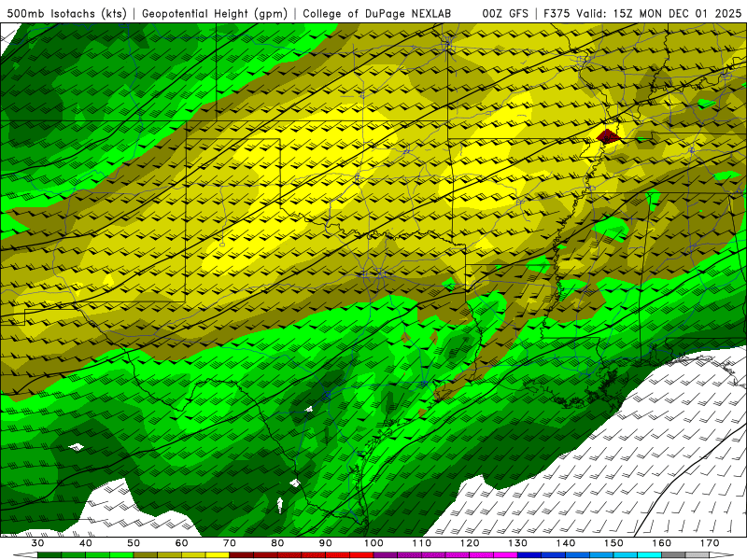Click the 'College of DuPage NEXLAB' credit text
The image size is (747, 560).
coord(376,13)
